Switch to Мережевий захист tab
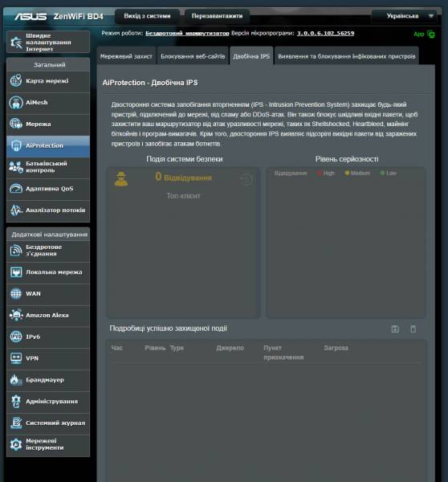448x482 pixels. point(126,56)
